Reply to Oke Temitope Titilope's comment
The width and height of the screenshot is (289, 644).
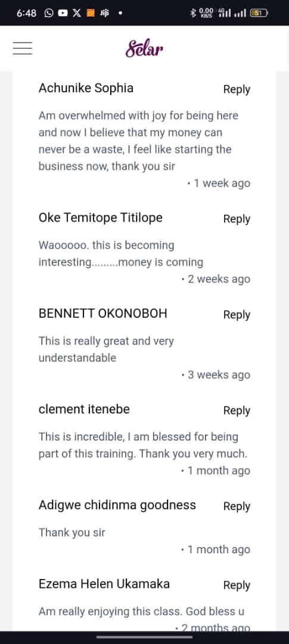coord(237,219)
